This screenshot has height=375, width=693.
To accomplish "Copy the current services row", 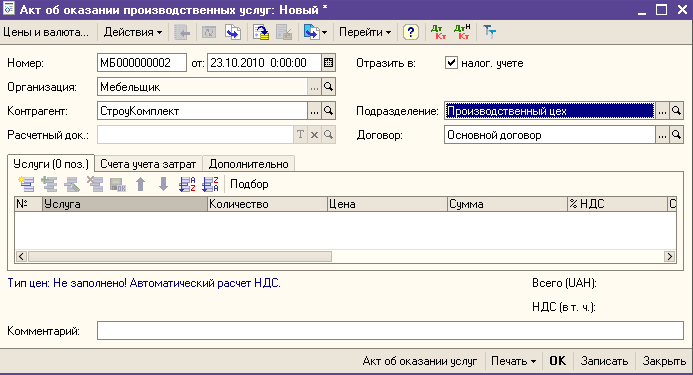I will pos(49,184).
